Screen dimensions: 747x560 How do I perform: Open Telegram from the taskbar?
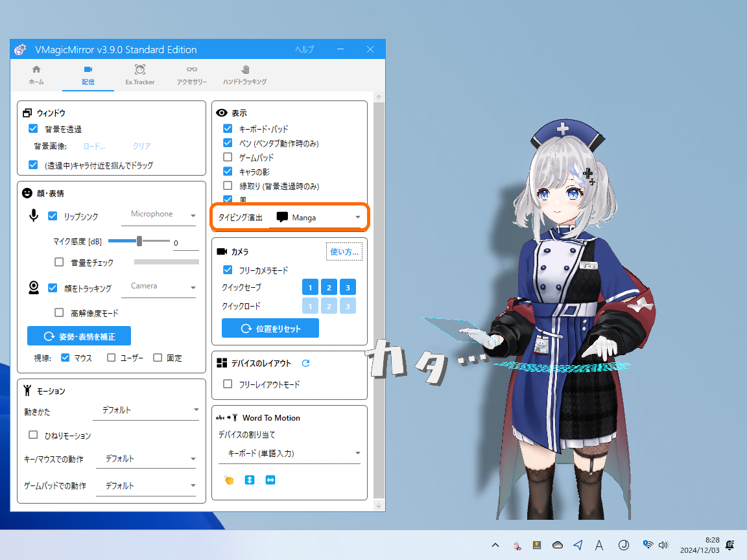point(578,545)
